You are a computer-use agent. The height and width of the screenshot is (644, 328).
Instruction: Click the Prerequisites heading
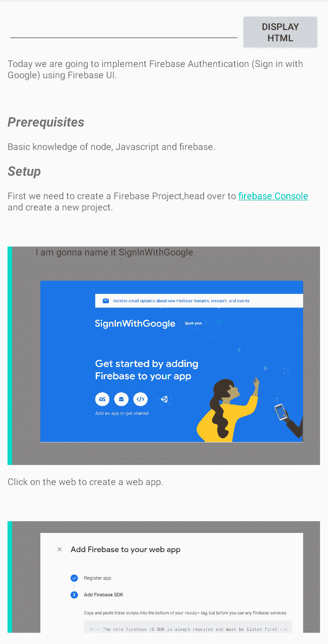[x=46, y=122]
